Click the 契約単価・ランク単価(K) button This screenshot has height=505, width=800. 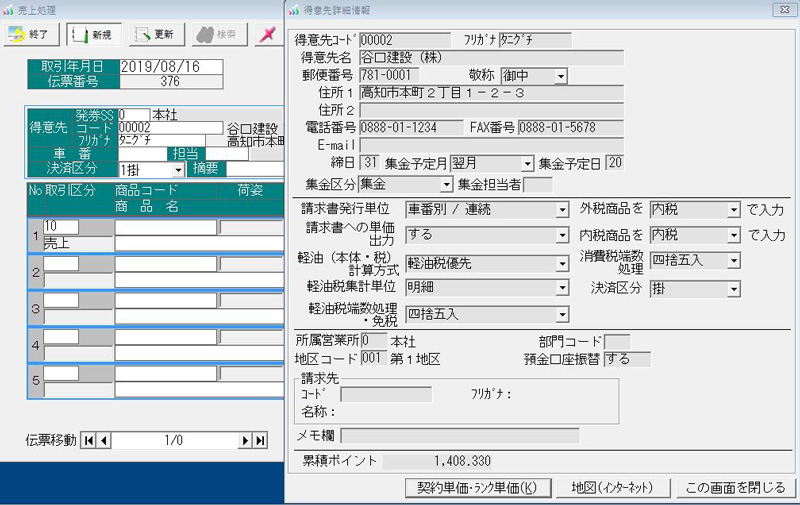pyautogui.click(x=477, y=488)
